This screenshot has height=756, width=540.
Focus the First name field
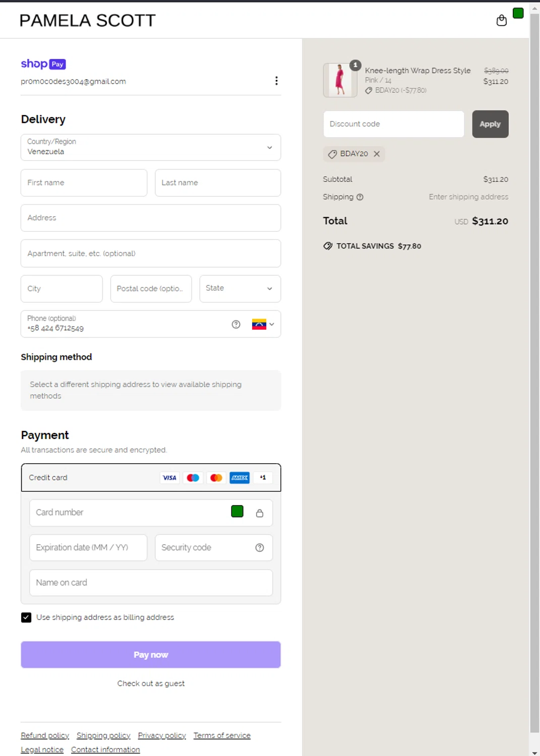pos(84,182)
